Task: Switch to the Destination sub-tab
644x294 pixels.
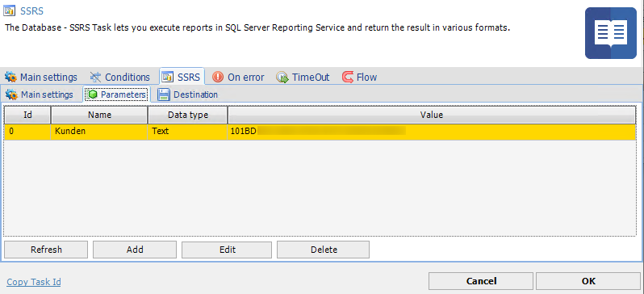Action: 187,94
